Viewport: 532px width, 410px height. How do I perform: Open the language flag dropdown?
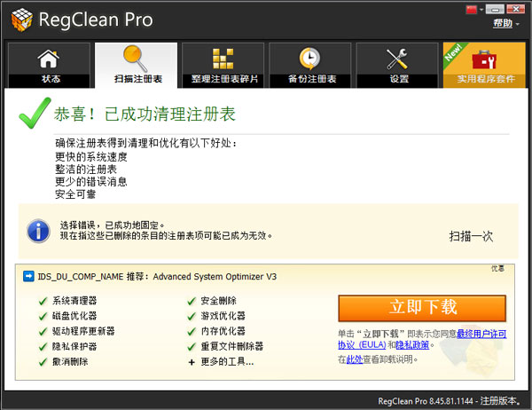coord(481,10)
